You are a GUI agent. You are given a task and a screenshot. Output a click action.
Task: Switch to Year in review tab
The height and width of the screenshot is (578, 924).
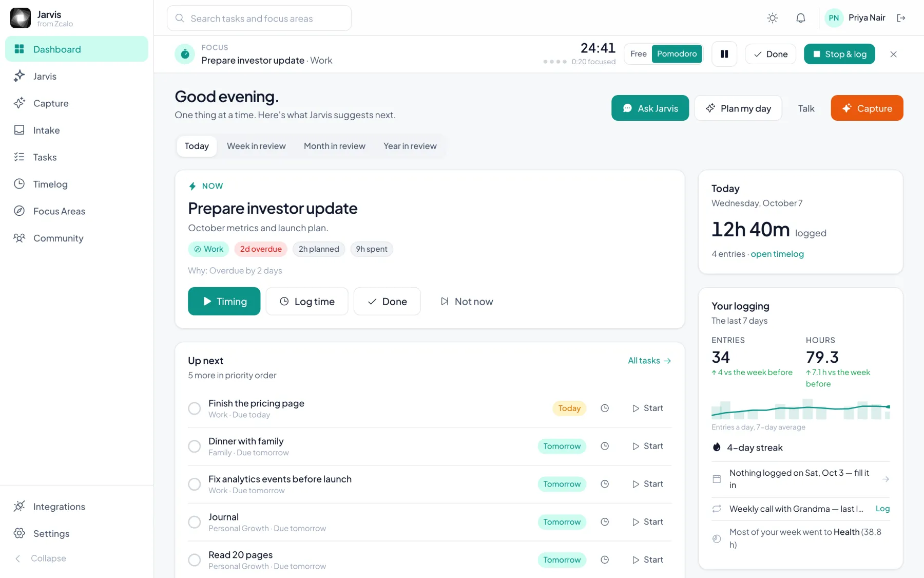click(410, 146)
